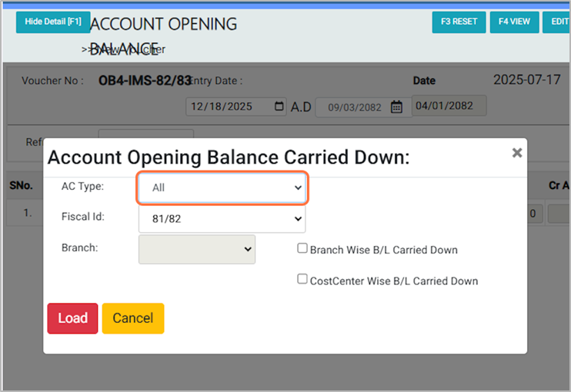Screen dimensions: 571x392
Task: Click the F3 RESET button
Action: point(459,22)
